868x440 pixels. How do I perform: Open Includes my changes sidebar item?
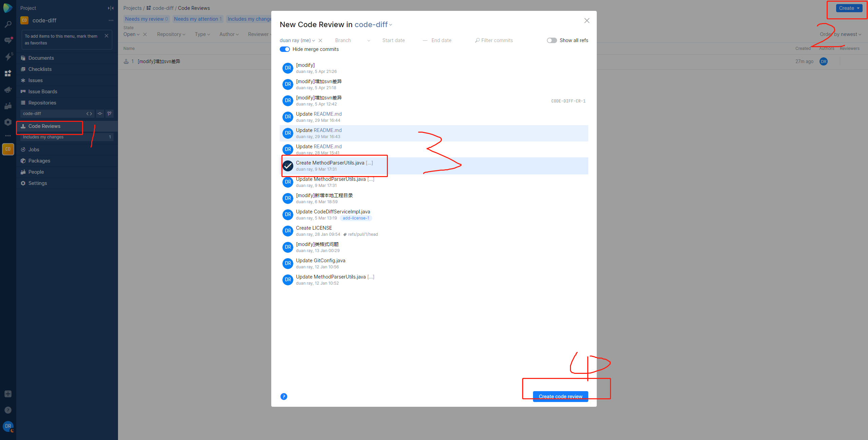coord(67,137)
